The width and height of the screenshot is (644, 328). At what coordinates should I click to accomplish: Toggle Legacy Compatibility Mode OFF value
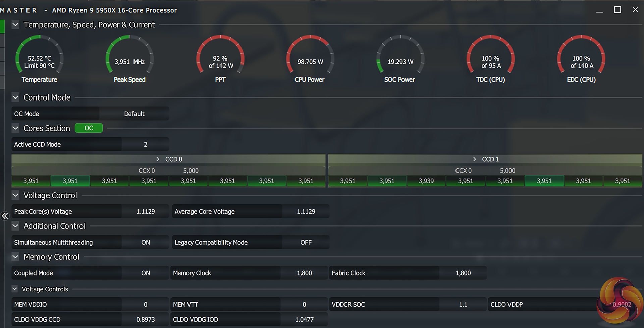point(306,242)
